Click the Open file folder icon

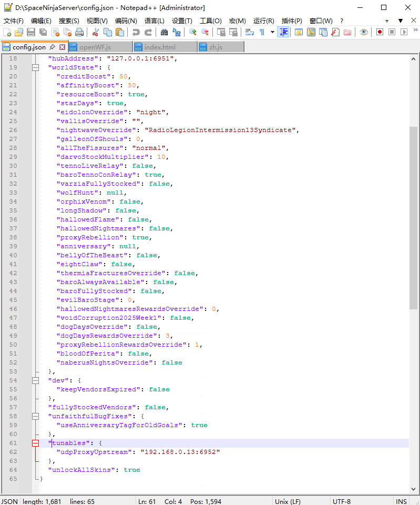pyautogui.click(x=18, y=32)
